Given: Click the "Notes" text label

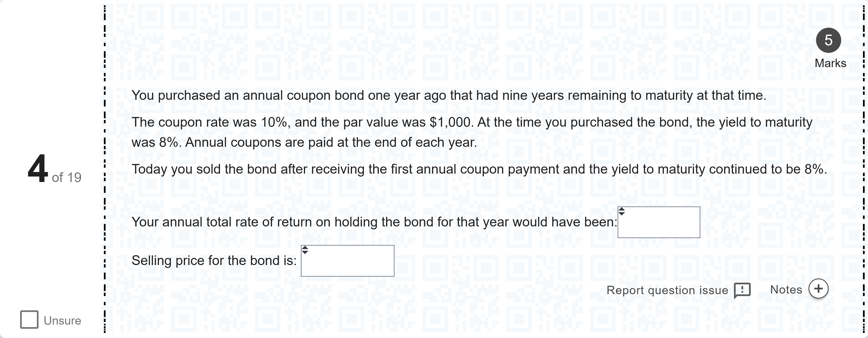Looking at the screenshot, I should coord(786,289).
